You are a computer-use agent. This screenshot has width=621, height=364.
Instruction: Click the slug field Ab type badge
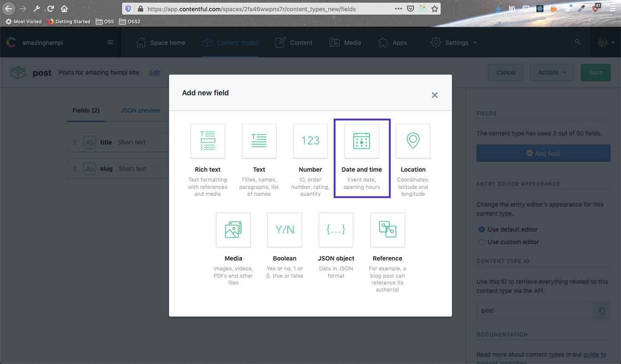point(90,169)
